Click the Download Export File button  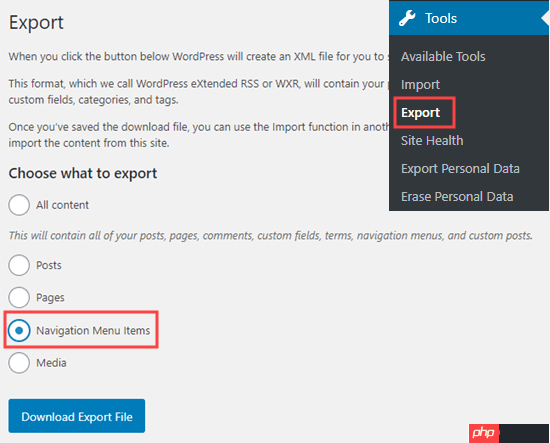[77, 416]
